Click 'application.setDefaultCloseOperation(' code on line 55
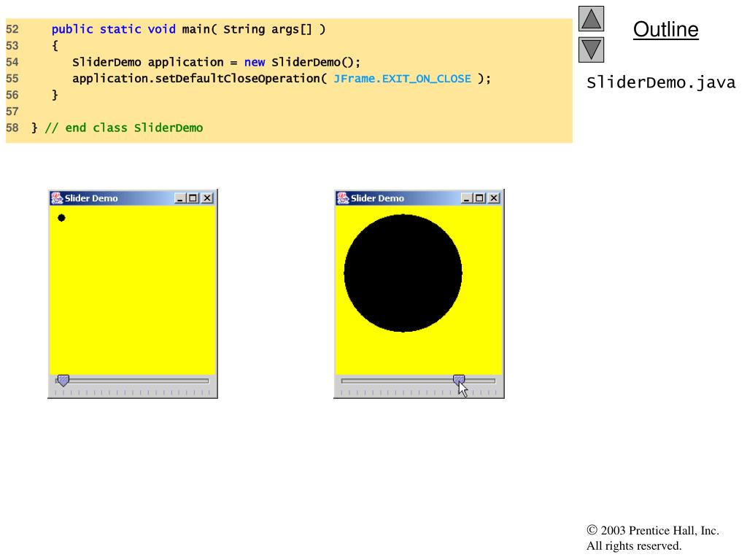This screenshot has width=747, height=560. point(200,79)
